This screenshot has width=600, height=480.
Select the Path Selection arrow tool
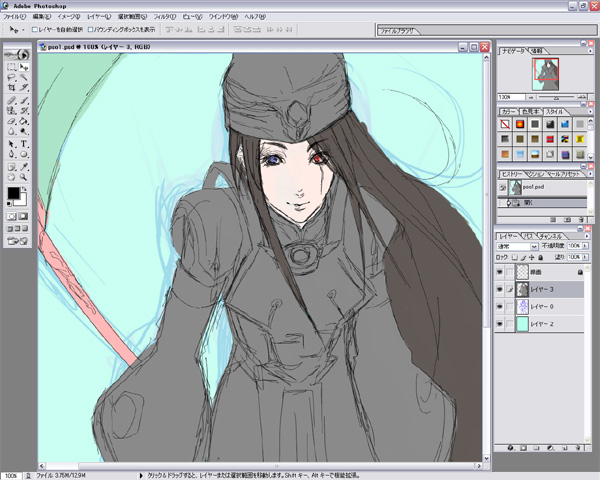coord(11,144)
